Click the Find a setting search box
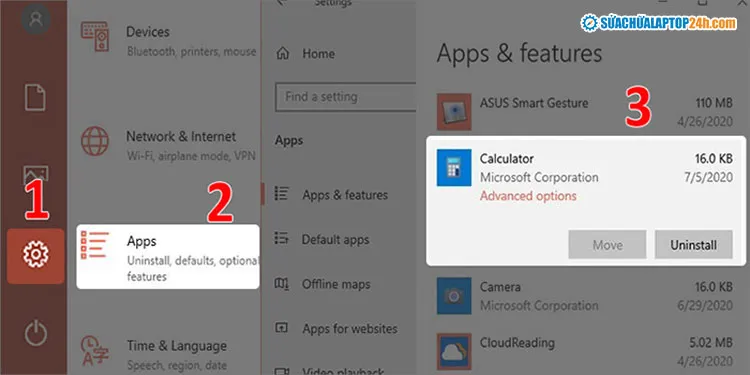The height and width of the screenshot is (375, 750). click(345, 97)
